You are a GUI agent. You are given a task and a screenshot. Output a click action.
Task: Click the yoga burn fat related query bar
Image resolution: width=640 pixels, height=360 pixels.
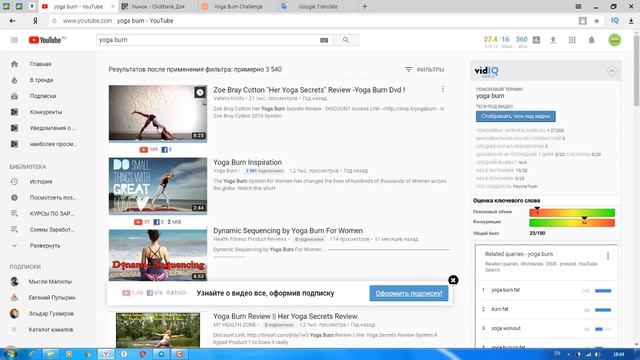point(603,291)
